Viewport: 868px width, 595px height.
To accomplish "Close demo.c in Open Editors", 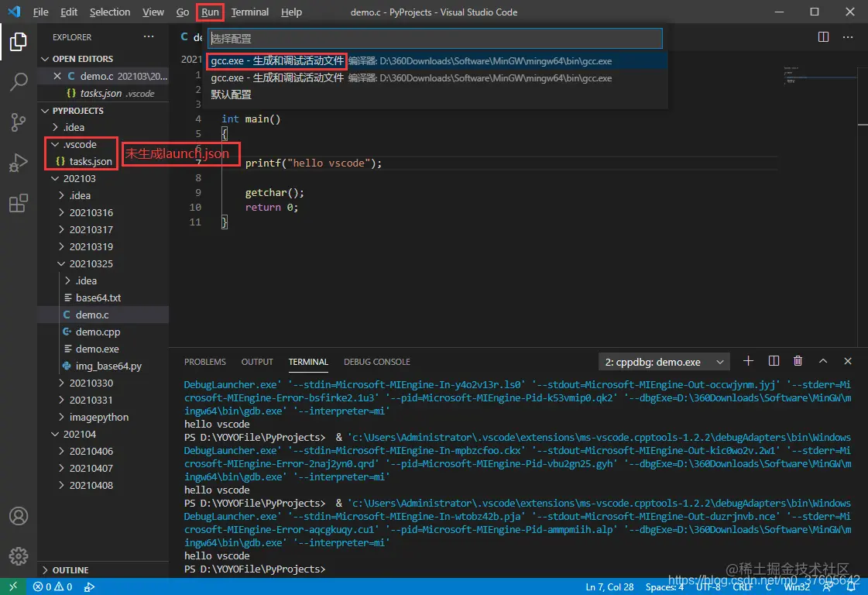I will tap(57, 76).
